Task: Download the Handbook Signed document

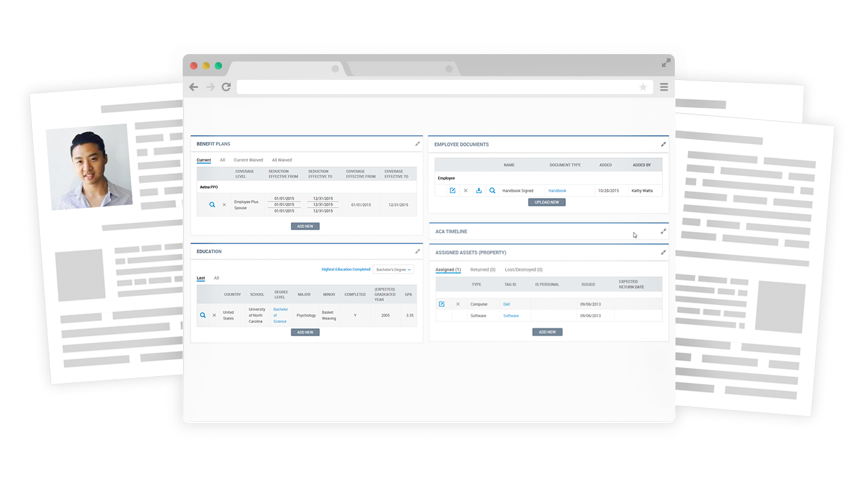Action: [479, 191]
